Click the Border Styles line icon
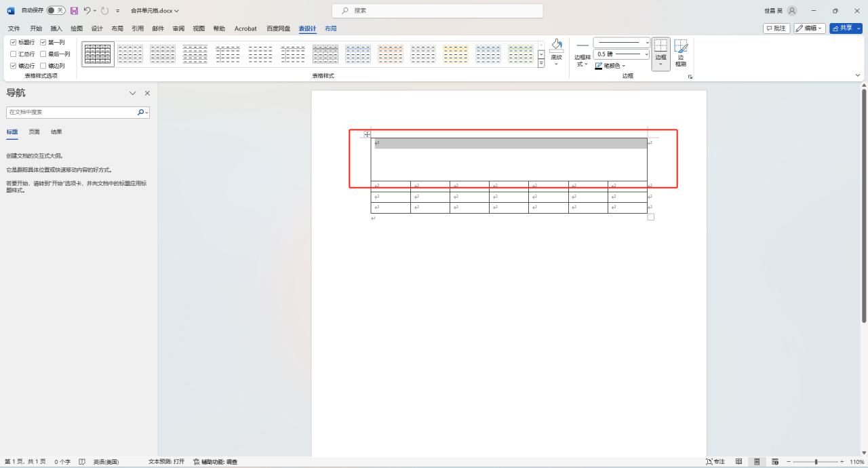 pos(583,45)
